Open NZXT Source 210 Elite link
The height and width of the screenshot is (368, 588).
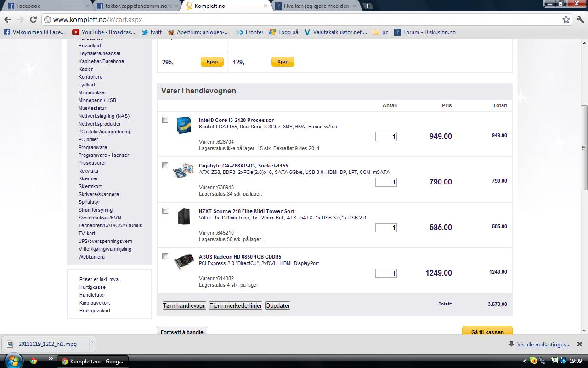coord(247,211)
